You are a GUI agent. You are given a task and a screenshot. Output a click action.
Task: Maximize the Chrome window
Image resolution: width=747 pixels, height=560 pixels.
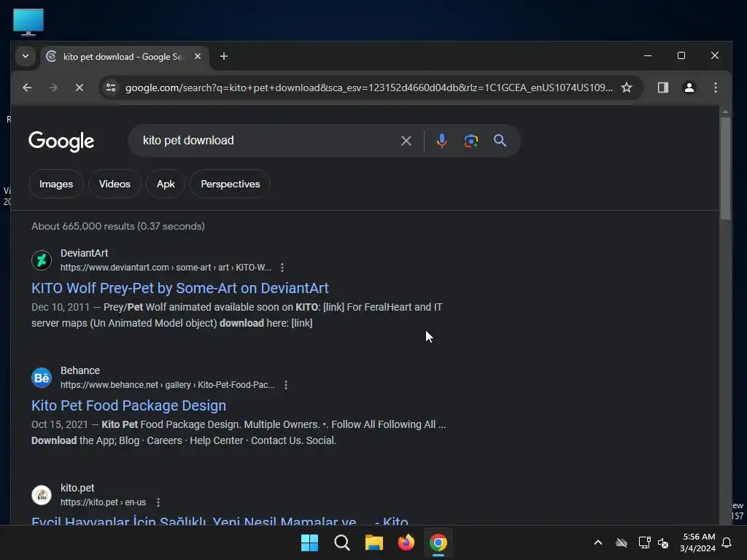coord(681,55)
